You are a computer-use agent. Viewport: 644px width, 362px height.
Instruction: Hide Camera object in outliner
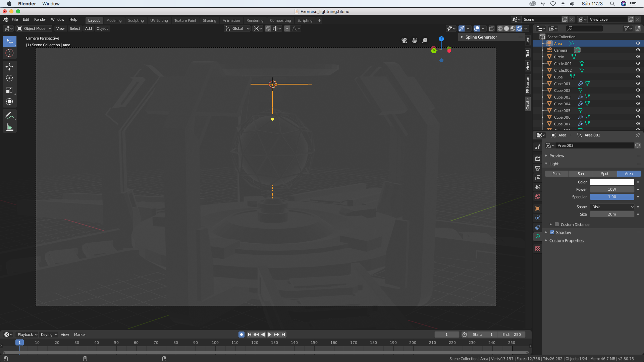(x=638, y=50)
